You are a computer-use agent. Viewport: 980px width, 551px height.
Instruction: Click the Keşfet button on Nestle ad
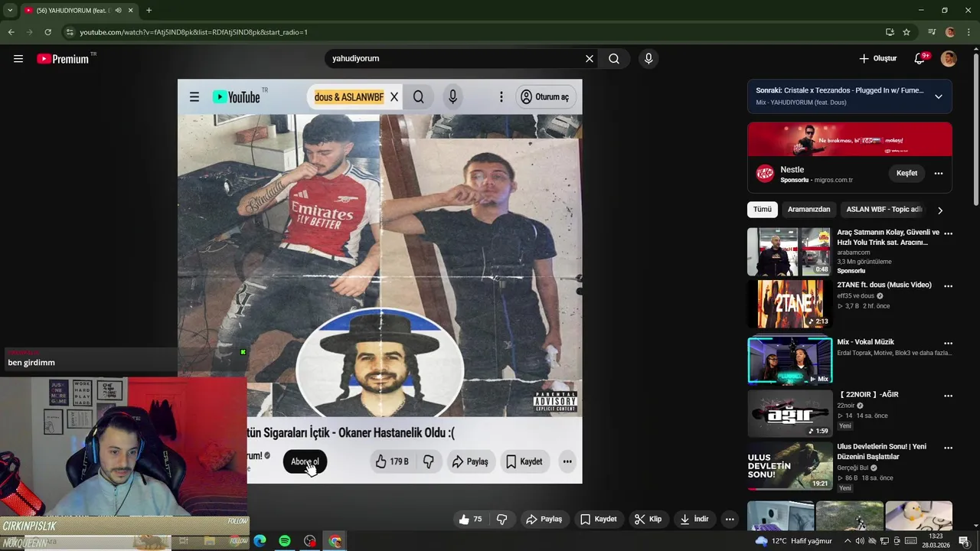click(x=906, y=174)
